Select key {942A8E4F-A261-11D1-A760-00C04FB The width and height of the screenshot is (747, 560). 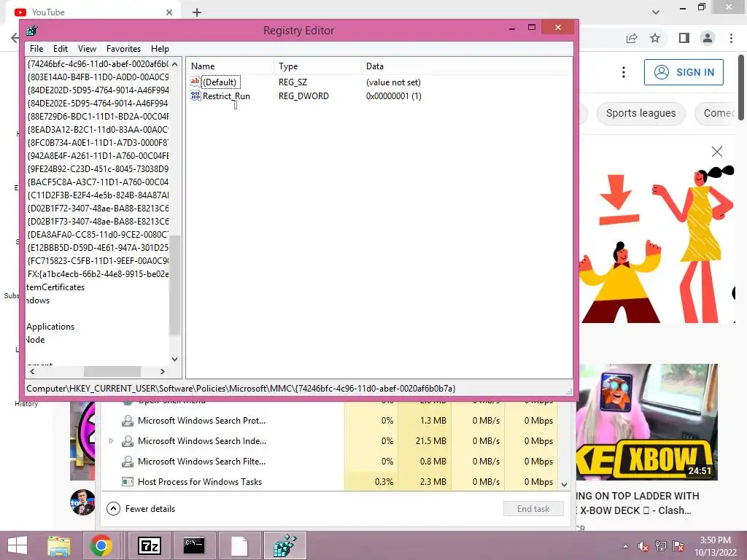[98, 156]
